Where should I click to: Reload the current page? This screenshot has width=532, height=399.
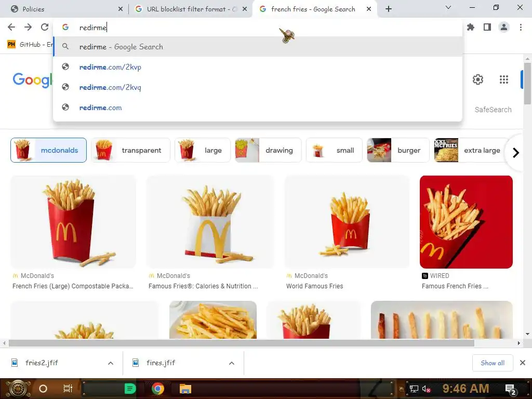[x=45, y=27]
